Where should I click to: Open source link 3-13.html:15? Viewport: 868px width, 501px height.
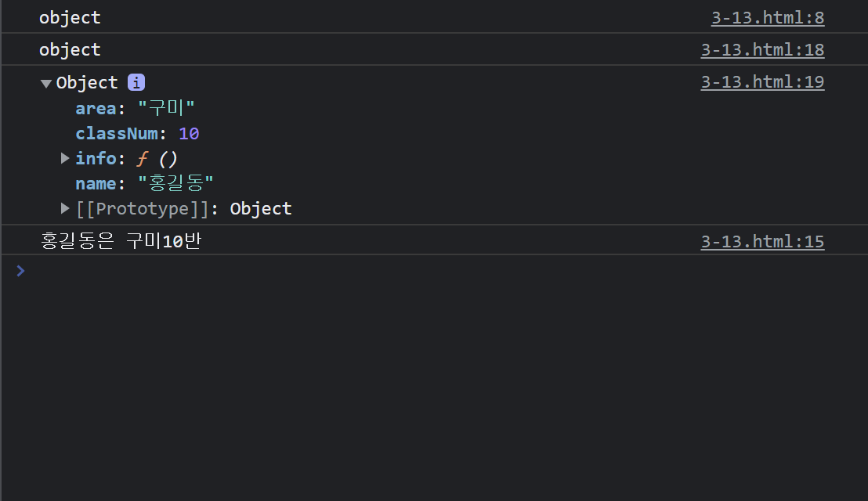click(x=761, y=241)
